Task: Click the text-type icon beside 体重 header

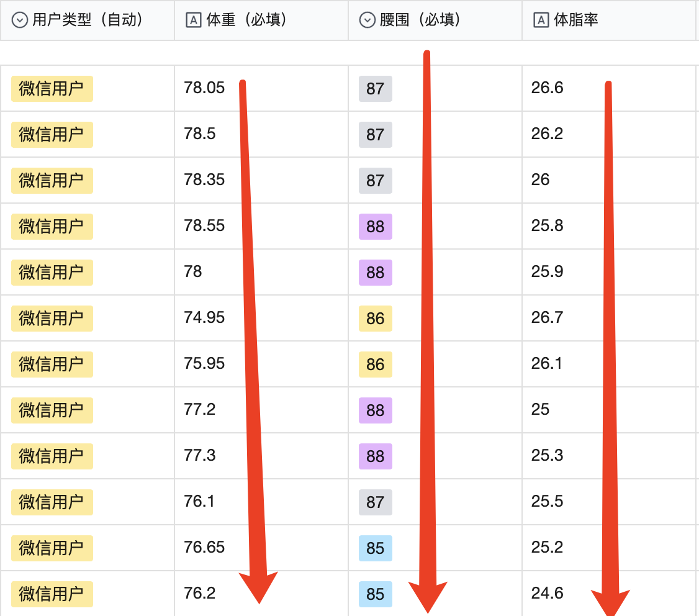Action: click(x=194, y=20)
